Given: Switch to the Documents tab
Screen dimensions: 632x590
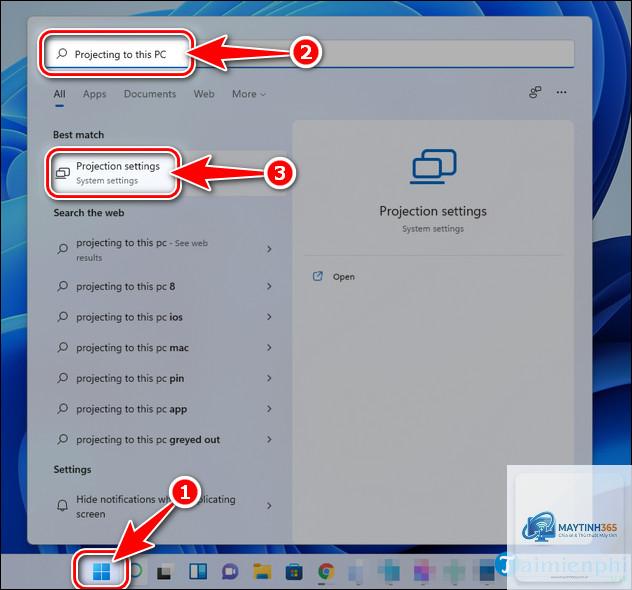Looking at the screenshot, I should point(150,94).
